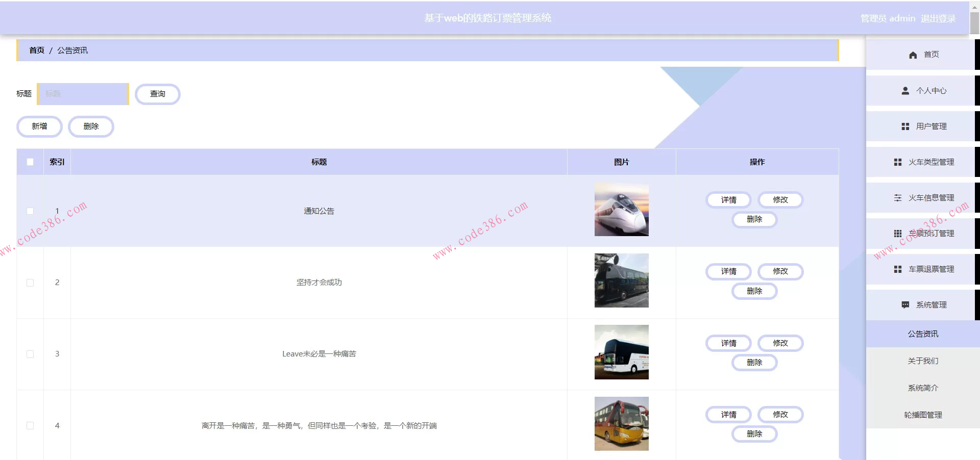Check the row 2 坚持才会成功 checkbox
980x460 pixels.
(30, 283)
